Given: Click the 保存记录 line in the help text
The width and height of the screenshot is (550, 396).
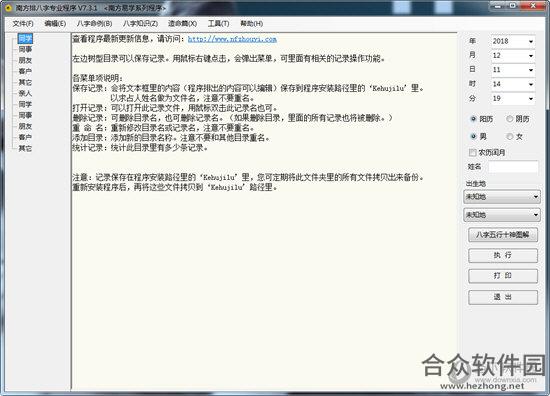Looking at the screenshot, I should pos(248,88).
